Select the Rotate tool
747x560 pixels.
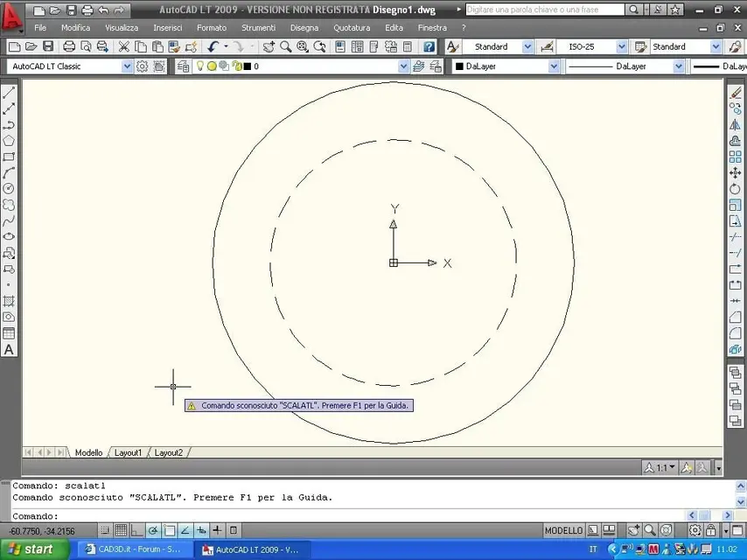point(736,189)
